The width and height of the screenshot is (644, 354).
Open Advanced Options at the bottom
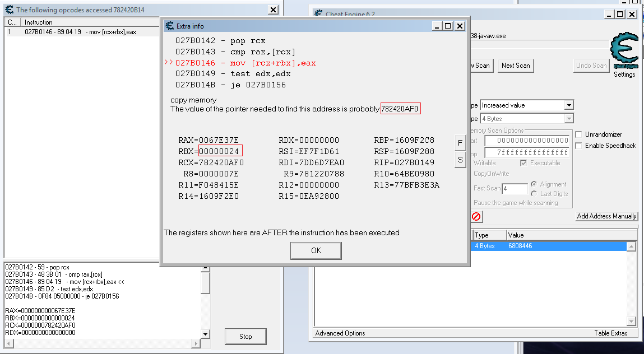(340, 333)
